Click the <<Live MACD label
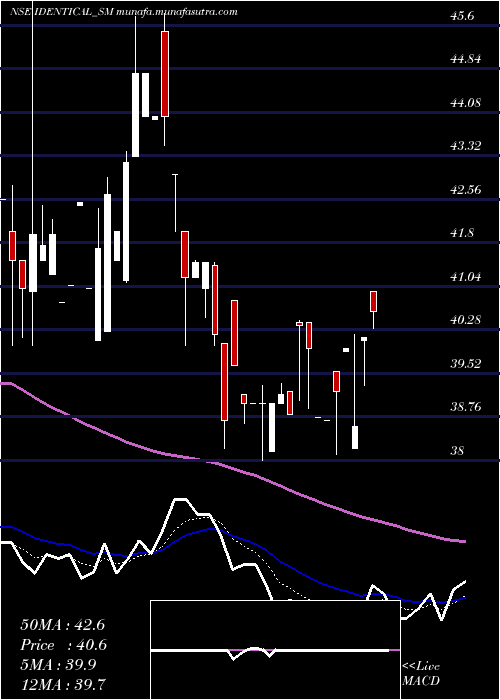Image resolution: width=500 pixels, height=700 pixels. (x=421, y=674)
